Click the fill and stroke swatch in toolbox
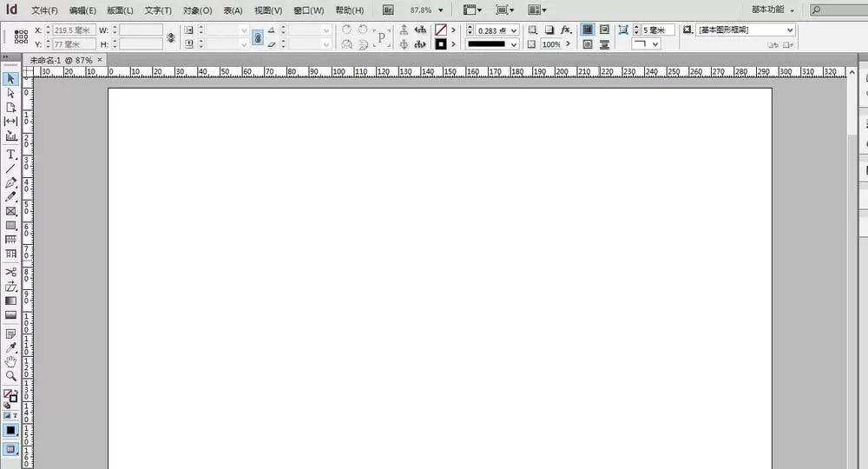 (10, 396)
